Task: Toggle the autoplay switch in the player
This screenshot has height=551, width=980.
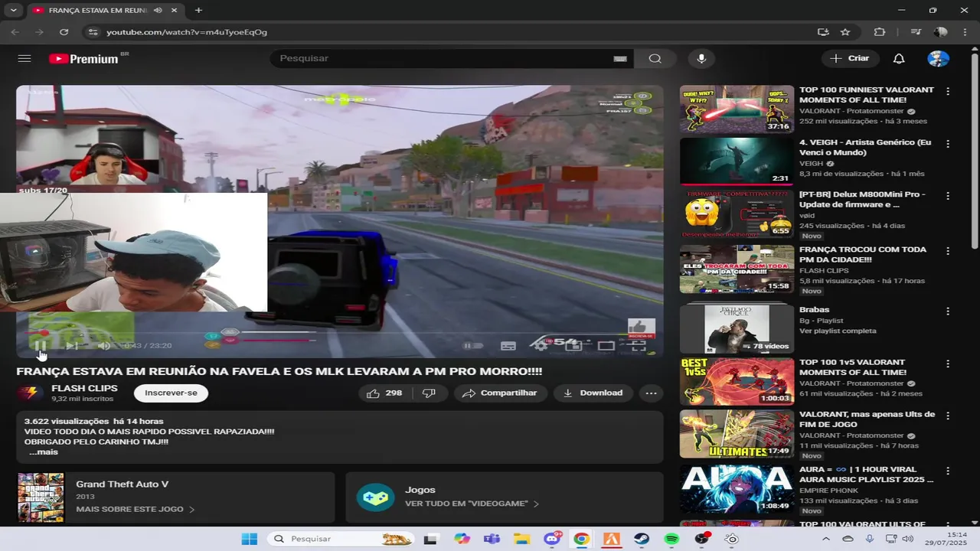Action: [x=473, y=346]
